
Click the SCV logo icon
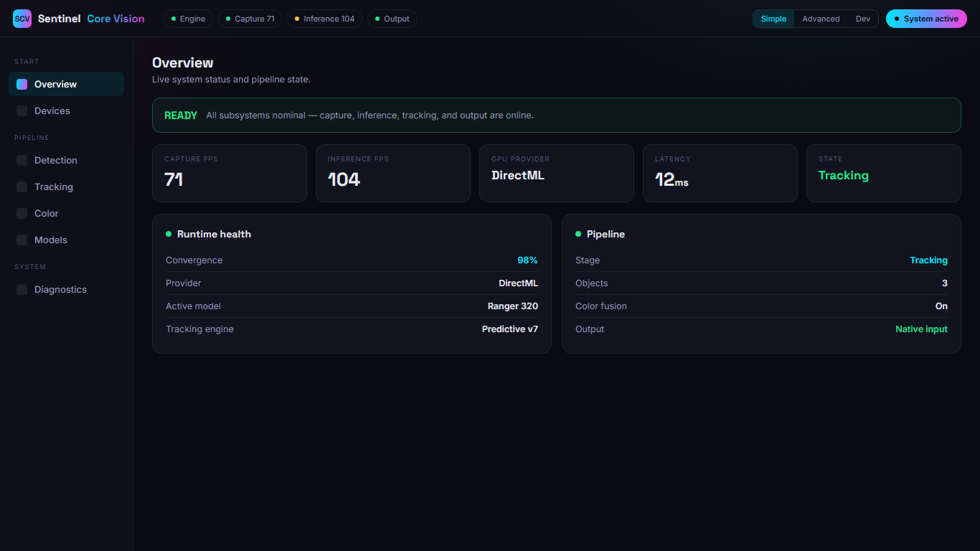[22, 19]
